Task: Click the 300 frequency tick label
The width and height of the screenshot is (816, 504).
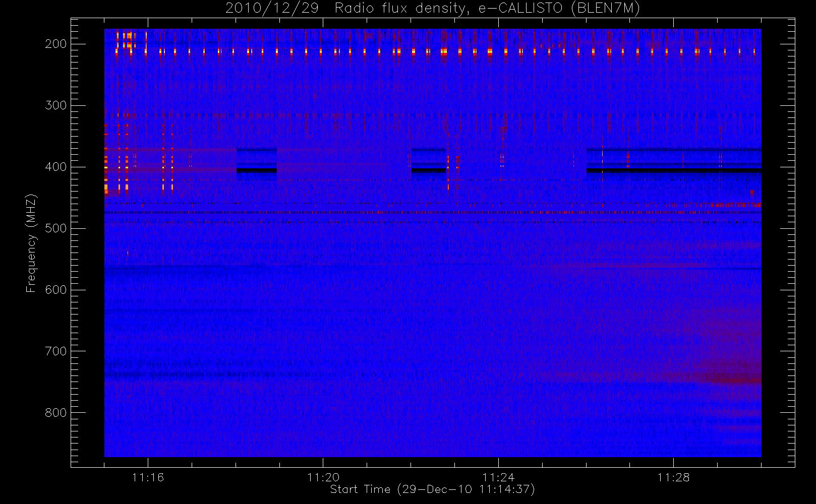Action: [x=56, y=105]
